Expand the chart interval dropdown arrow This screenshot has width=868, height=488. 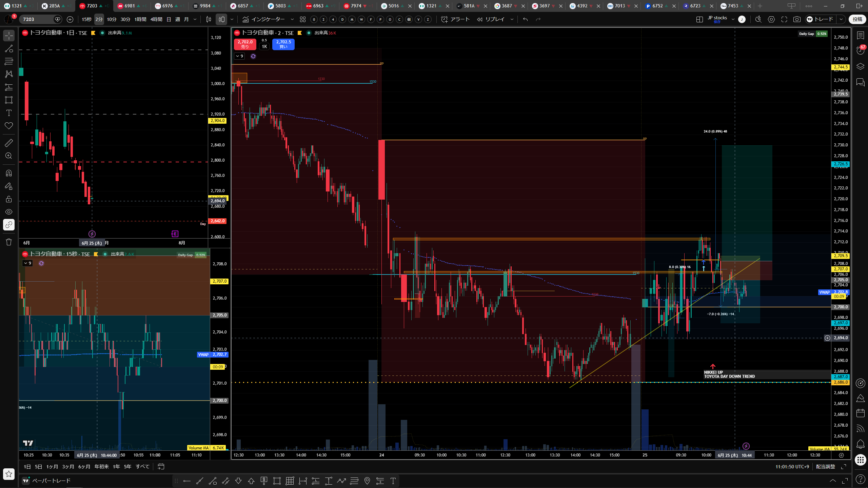195,19
